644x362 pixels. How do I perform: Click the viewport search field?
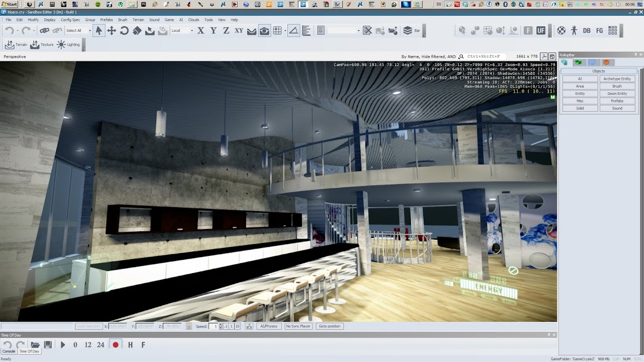point(485,56)
